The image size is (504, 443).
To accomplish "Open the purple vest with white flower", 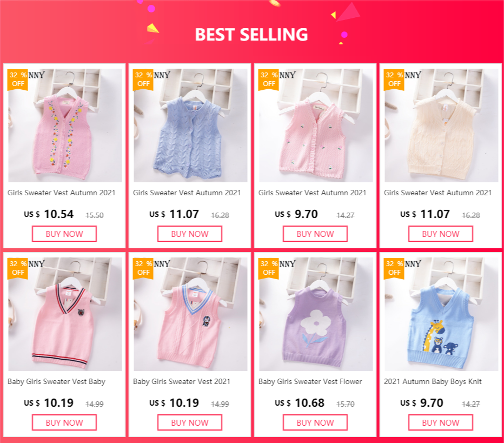I will tap(316, 314).
